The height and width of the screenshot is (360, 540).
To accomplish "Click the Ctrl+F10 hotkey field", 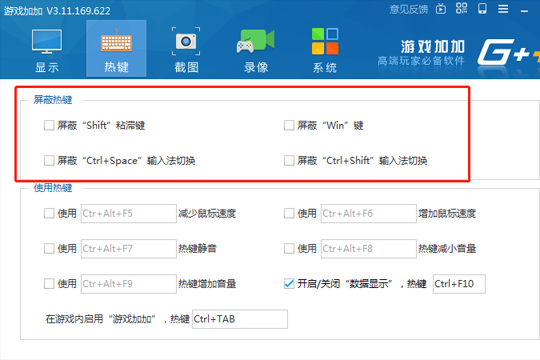I will pyautogui.click(x=459, y=284).
